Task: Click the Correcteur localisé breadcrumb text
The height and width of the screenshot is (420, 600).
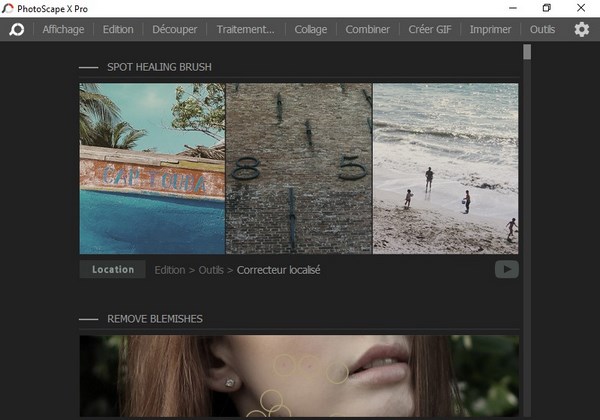Action: click(279, 270)
